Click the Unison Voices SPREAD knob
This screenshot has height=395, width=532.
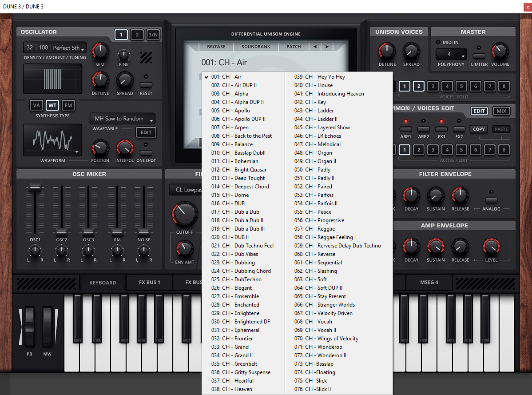(411, 51)
